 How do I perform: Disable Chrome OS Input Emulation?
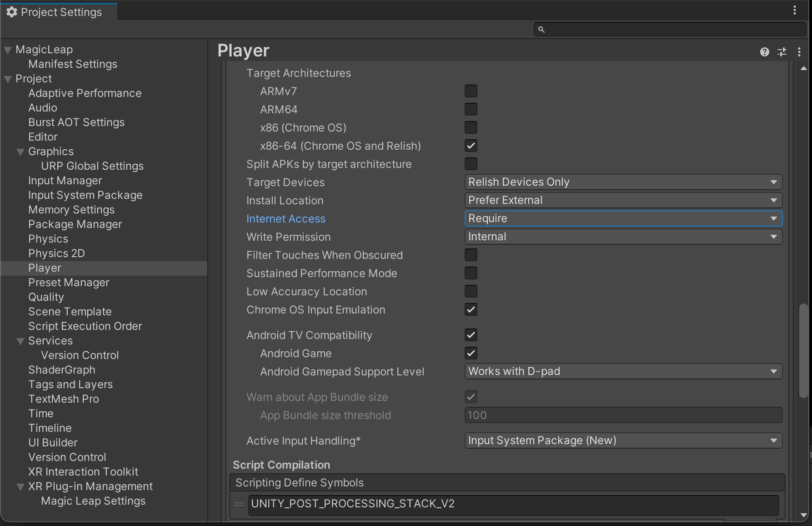click(471, 309)
